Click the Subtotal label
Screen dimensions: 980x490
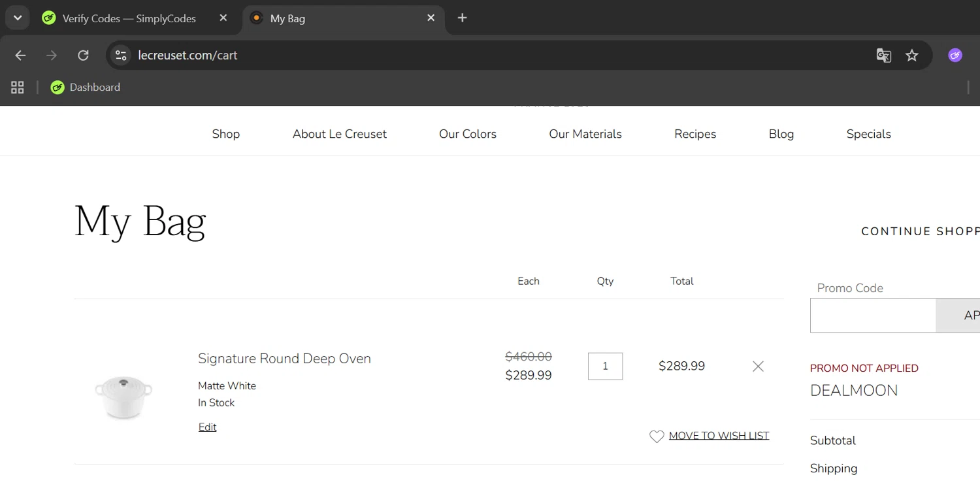pos(833,441)
